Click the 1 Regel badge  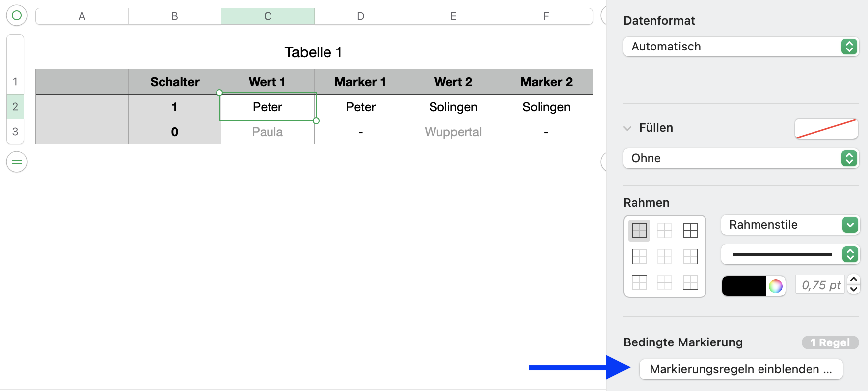tap(830, 342)
